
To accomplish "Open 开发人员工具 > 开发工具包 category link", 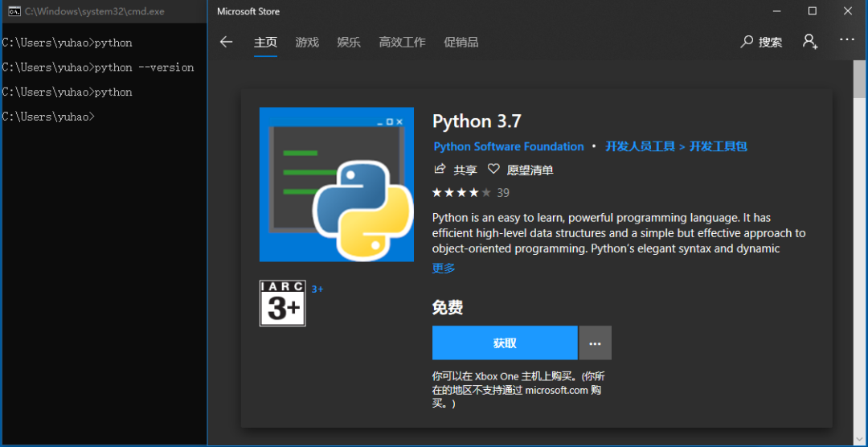I will [x=676, y=147].
